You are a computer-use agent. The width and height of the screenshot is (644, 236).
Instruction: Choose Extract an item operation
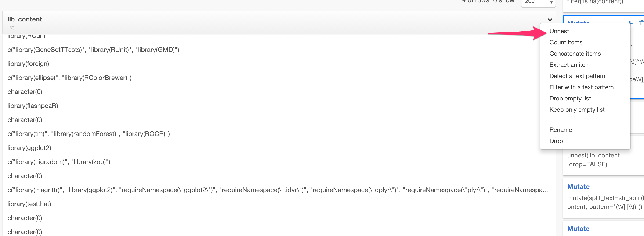point(570,65)
